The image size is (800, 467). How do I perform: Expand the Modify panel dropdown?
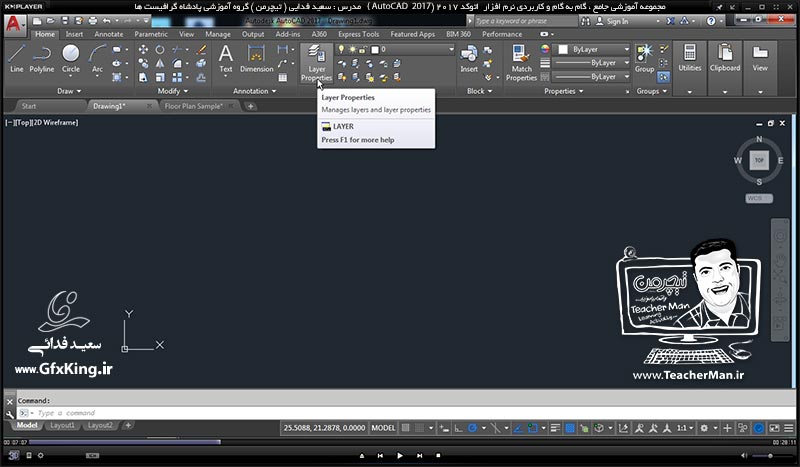coord(172,91)
